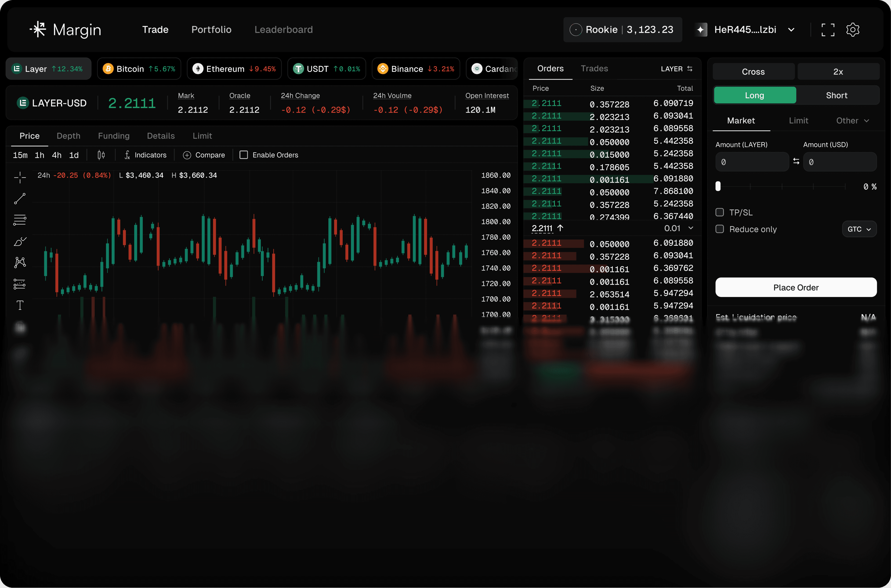Open settings gear icon
Image resolution: width=891 pixels, height=588 pixels.
point(853,30)
